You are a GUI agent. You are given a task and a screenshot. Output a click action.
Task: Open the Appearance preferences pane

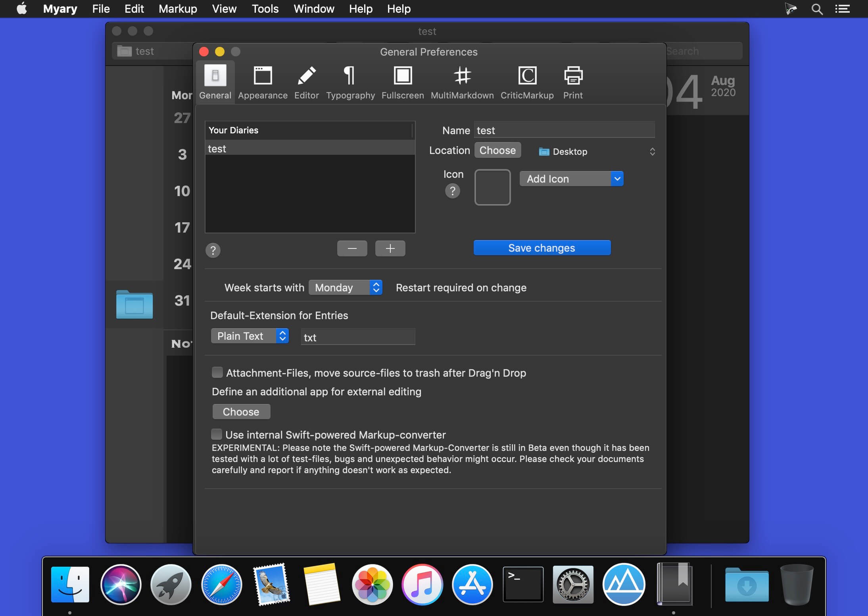[263, 83]
